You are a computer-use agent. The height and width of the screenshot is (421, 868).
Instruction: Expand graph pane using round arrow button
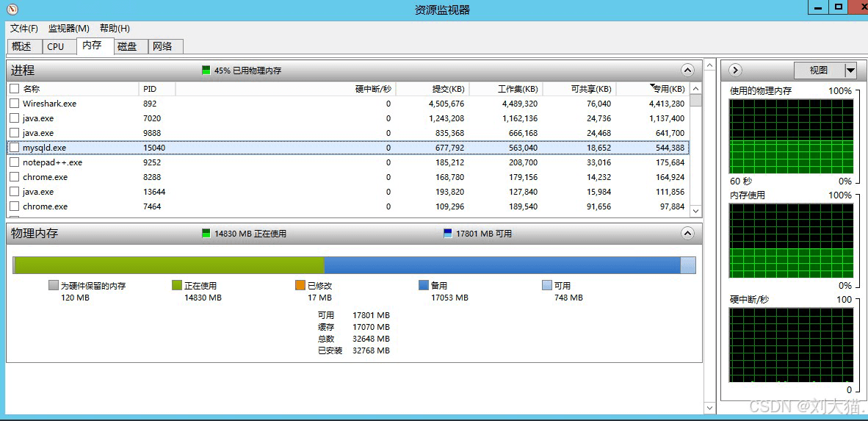(736, 71)
